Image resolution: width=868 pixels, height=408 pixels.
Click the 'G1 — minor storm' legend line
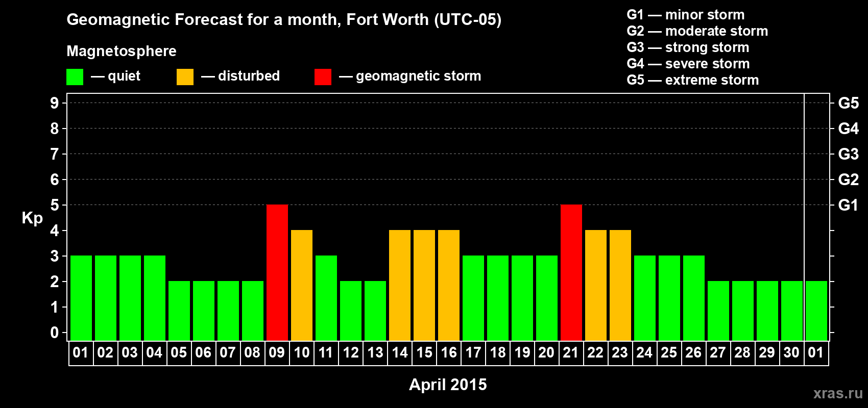tap(686, 15)
